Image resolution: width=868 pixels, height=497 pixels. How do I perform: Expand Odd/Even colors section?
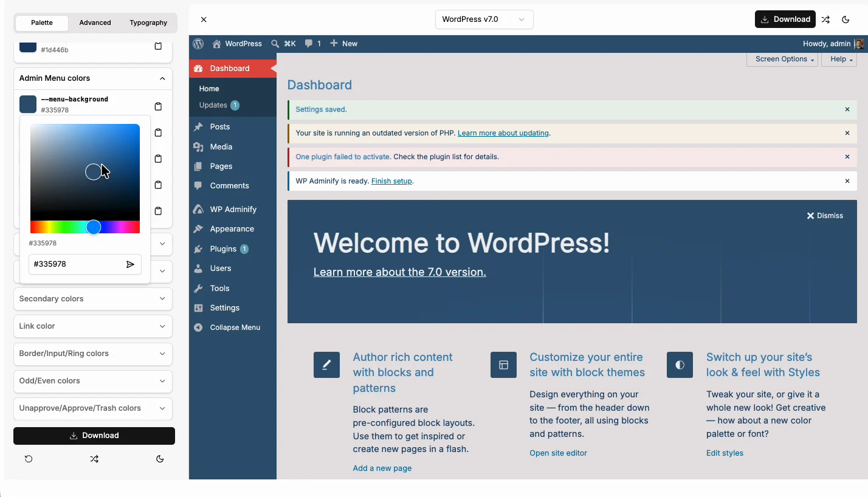coord(93,381)
